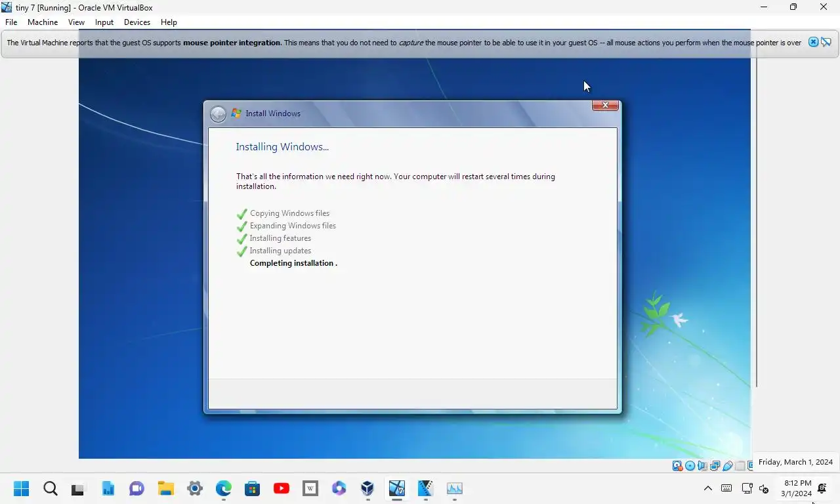Open notifications do-not-disturb bell icon
This screenshot has height=504, width=840.
pyautogui.click(x=822, y=488)
